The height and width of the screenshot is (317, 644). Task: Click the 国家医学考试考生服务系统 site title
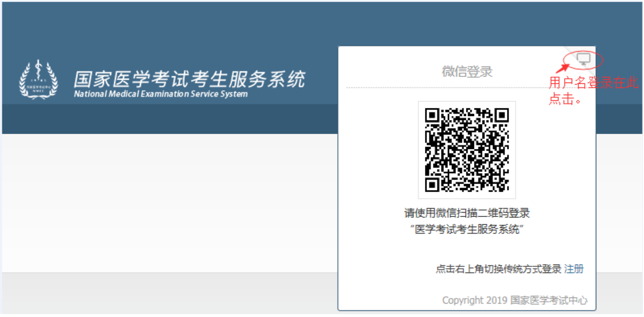click(x=189, y=79)
